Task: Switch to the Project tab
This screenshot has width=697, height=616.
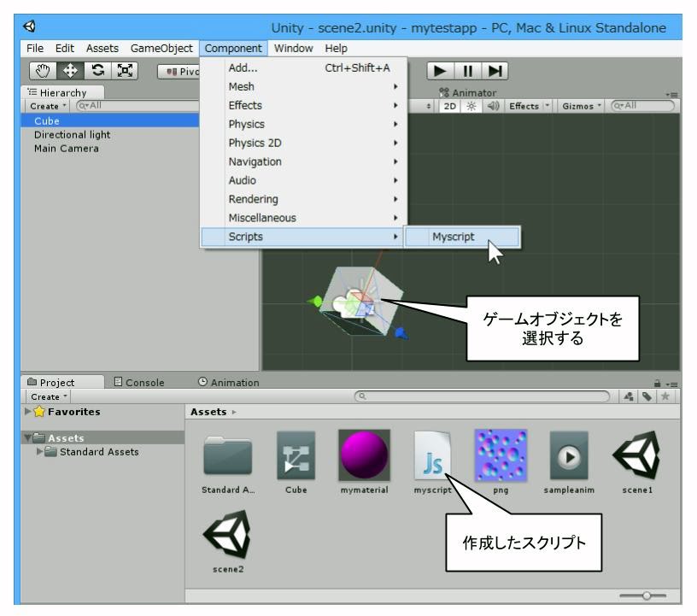Action: (62, 382)
